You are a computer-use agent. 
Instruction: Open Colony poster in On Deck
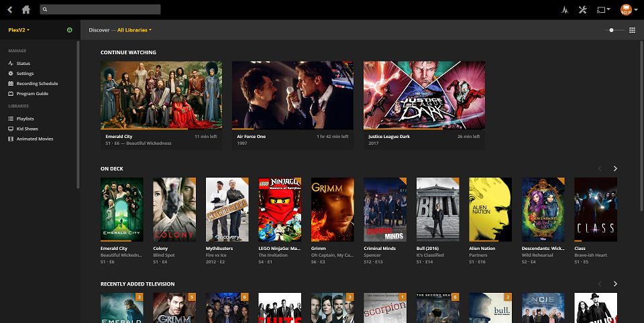(174, 209)
